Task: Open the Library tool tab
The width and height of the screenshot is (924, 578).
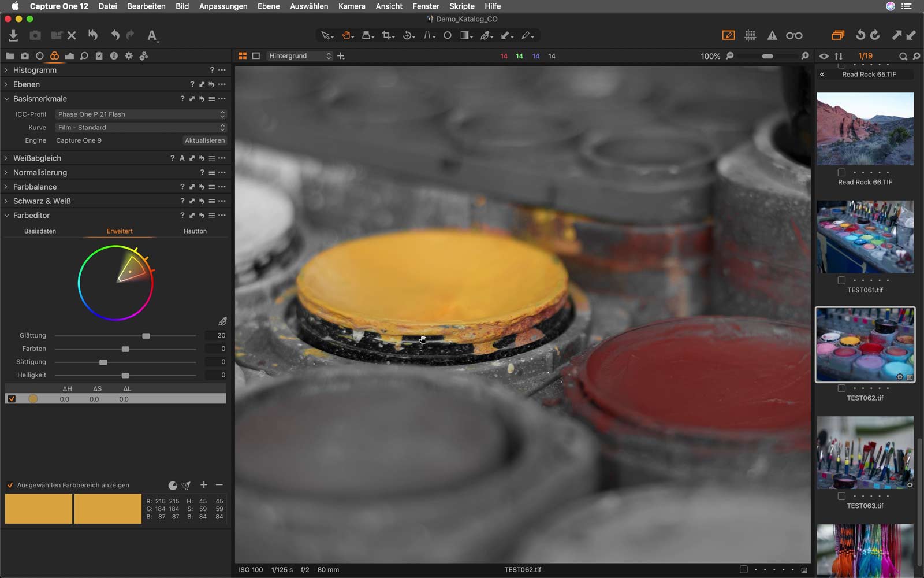Action: pos(10,55)
